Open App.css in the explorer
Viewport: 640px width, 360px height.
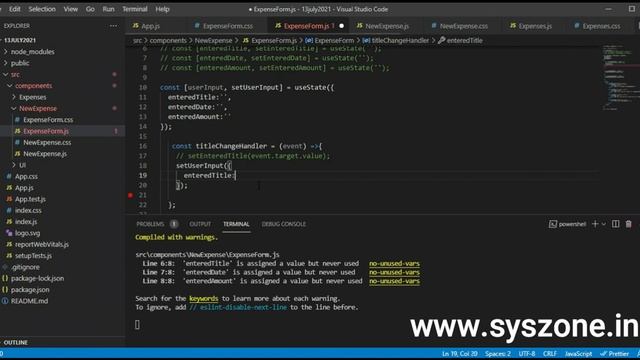pyautogui.click(x=26, y=176)
